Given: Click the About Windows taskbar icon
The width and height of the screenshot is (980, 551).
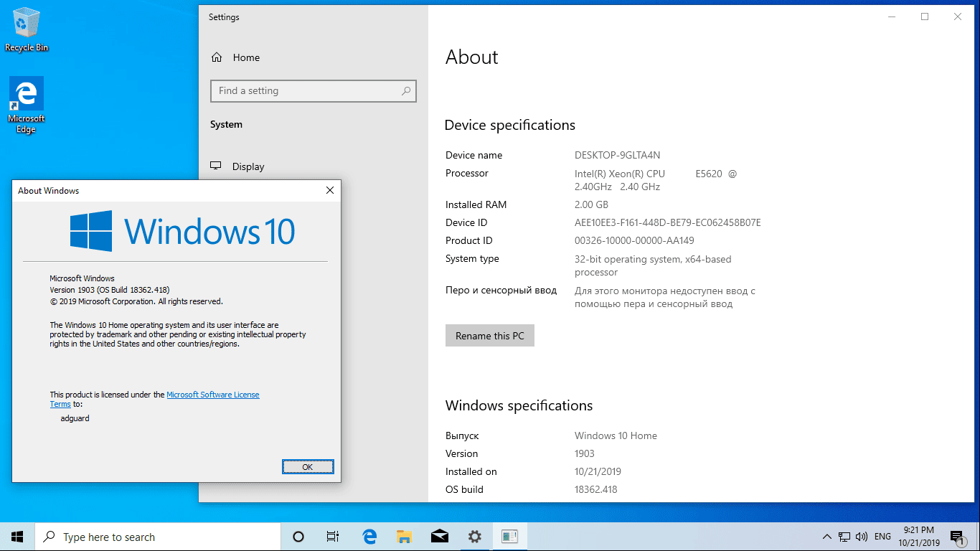Looking at the screenshot, I should (x=509, y=537).
